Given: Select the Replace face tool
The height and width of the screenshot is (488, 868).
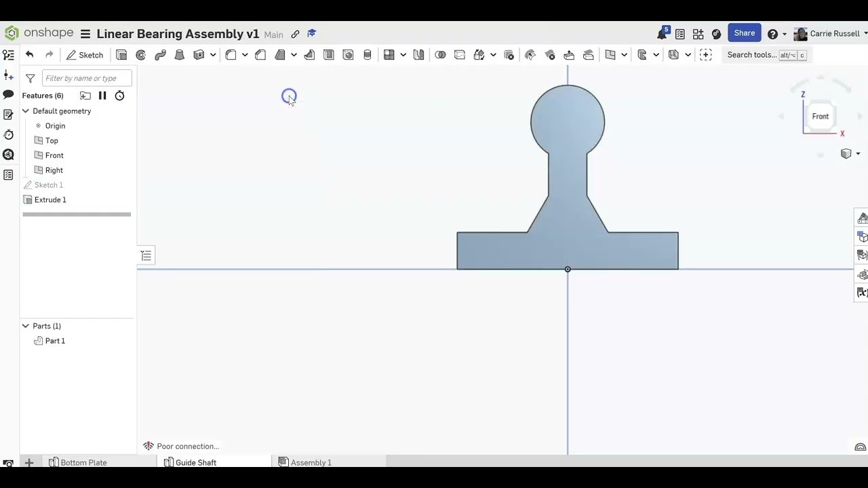Looking at the screenshot, I should [x=589, y=55].
